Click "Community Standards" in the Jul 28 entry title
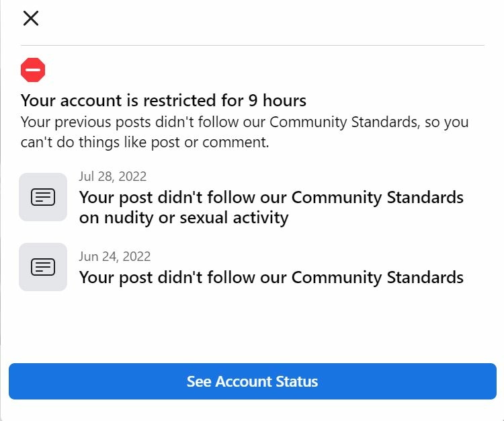This screenshot has width=504, height=421. pos(377,198)
